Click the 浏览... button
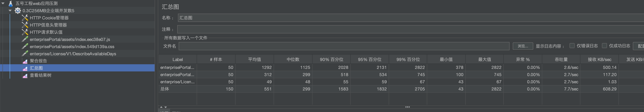The width and height of the screenshot is (644, 112). 523,46
